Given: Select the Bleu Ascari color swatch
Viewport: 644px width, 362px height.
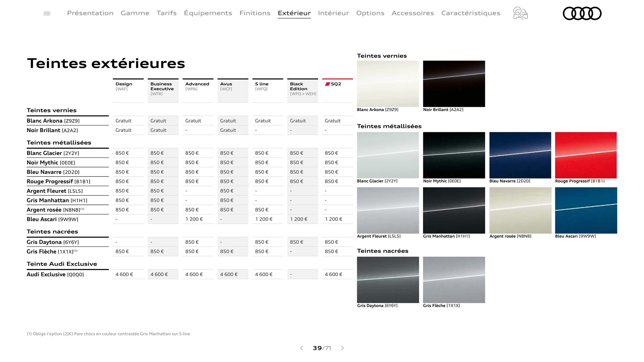Looking at the screenshot, I should point(586,210).
